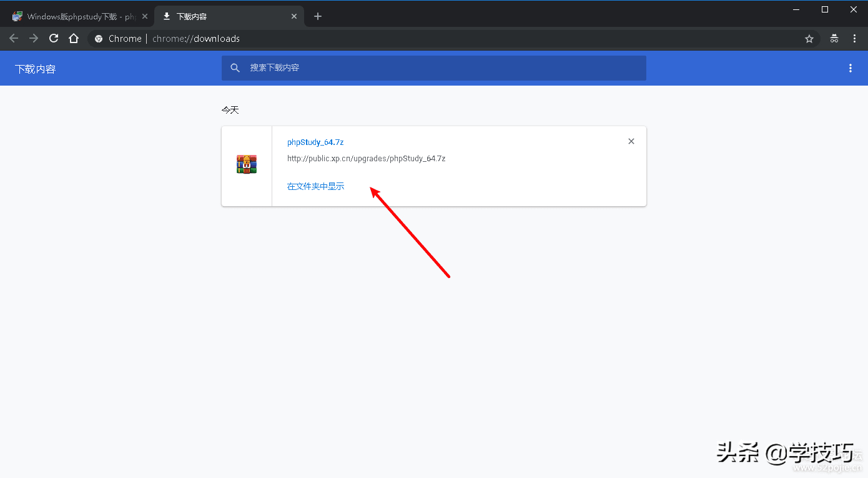Open a new browser tab
The image size is (868, 478).
(x=318, y=16)
